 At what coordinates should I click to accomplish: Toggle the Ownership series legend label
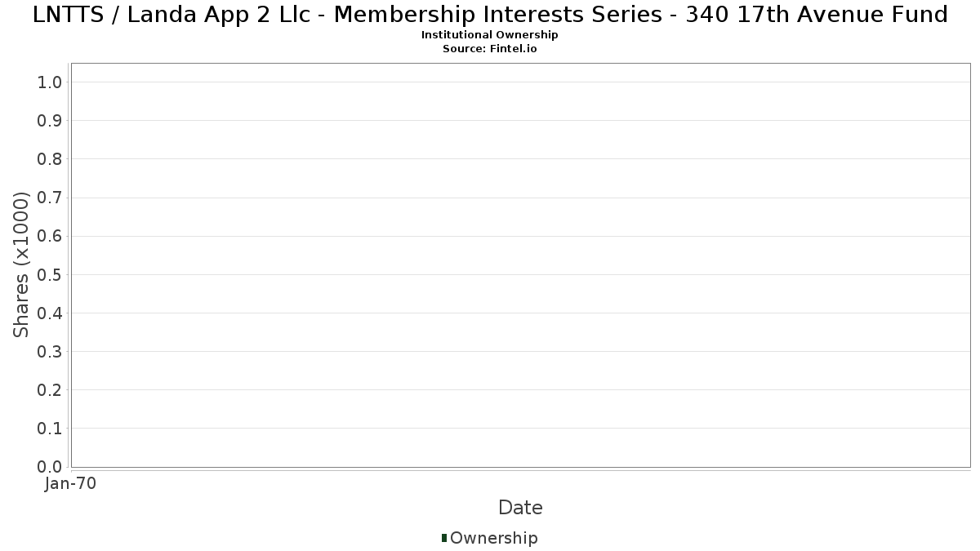[493, 538]
